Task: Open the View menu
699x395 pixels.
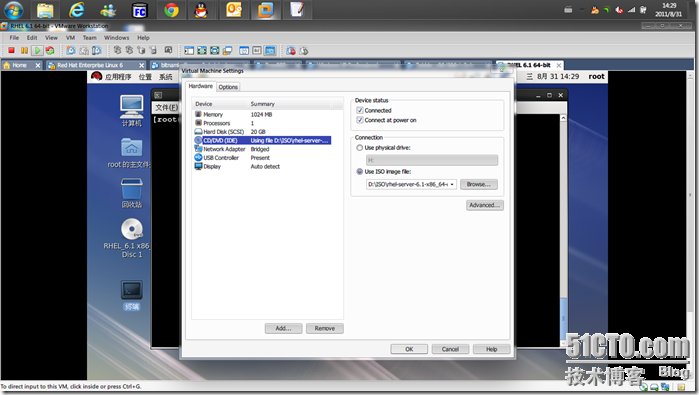Action: (51, 38)
